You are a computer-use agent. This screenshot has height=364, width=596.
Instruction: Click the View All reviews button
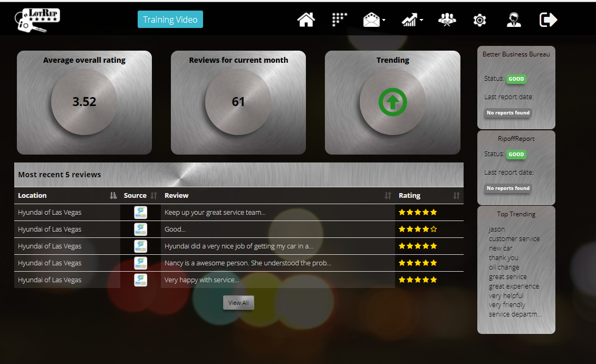(238, 303)
